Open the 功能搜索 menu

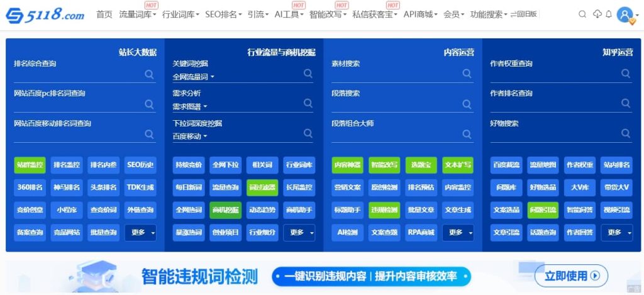[489, 15]
